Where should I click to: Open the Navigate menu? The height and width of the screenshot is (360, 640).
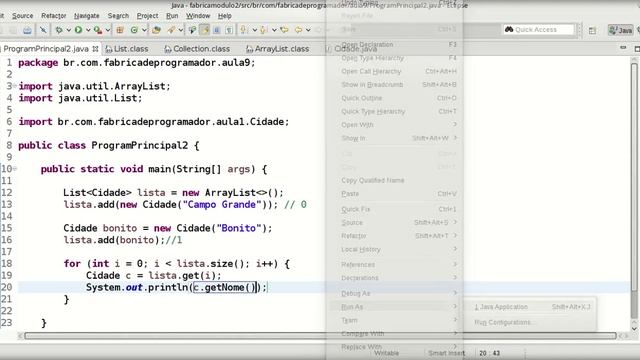[x=87, y=16]
